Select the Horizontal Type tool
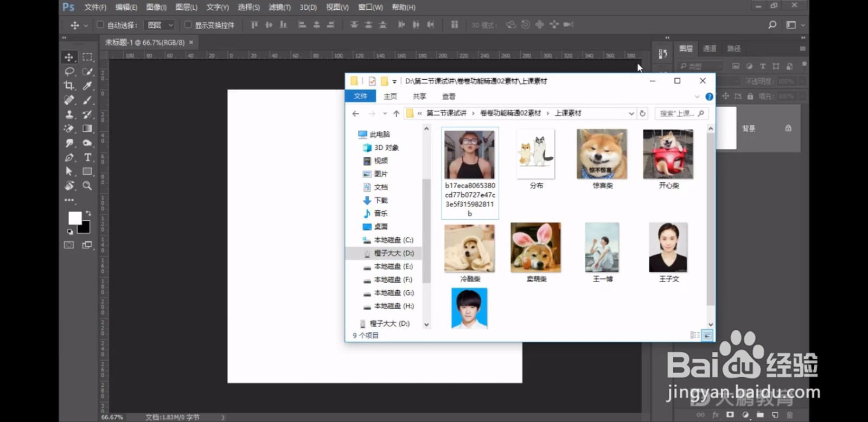This screenshot has width=868, height=422. pyautogui.click(x=87, y=157)
